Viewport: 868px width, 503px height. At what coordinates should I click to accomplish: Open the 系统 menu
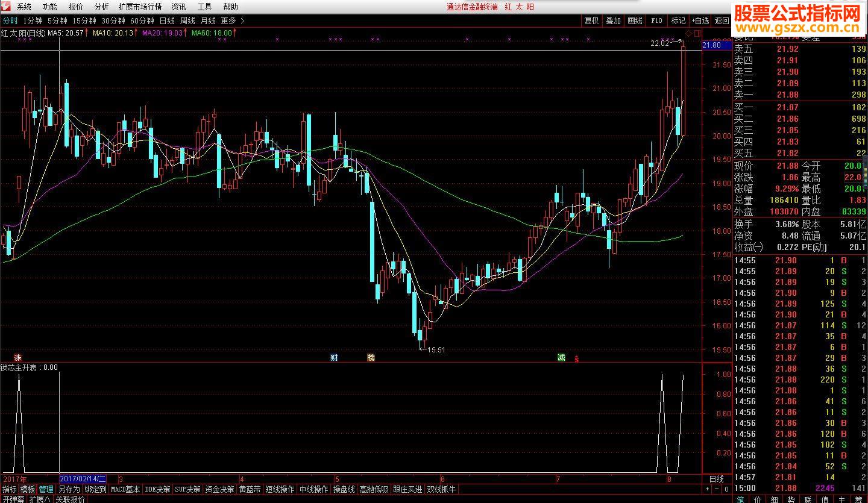click(x=24, y=7)
